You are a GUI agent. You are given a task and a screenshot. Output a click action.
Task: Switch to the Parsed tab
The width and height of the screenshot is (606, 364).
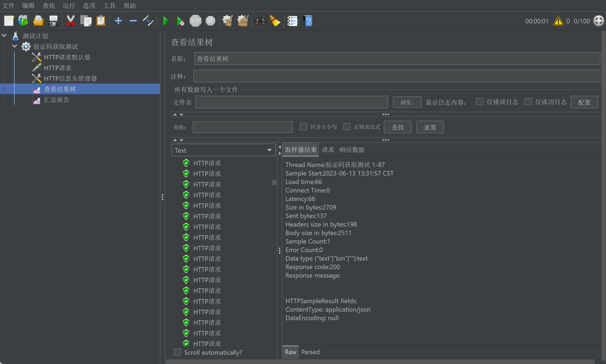click(x=310, y=352)
